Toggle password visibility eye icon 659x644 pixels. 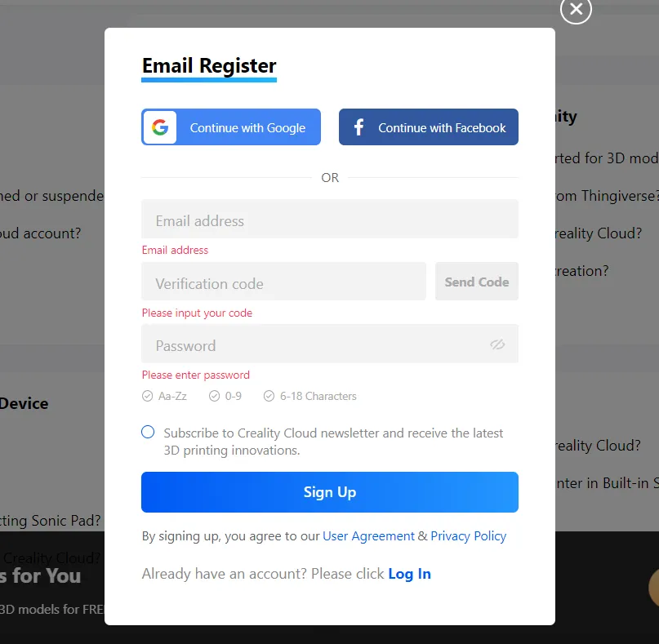[x=497, y=344]
